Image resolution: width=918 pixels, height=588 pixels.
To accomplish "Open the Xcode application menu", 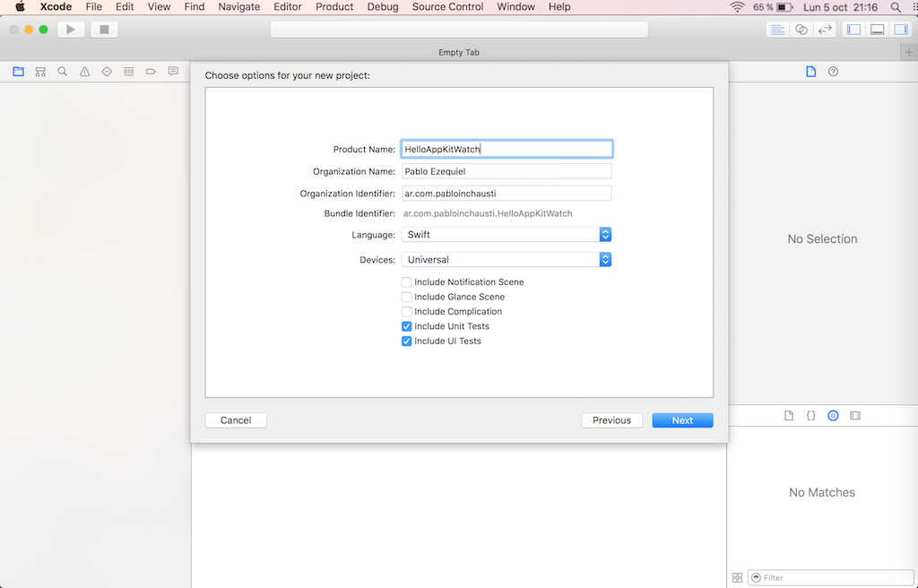I will [x=56, y=7].
